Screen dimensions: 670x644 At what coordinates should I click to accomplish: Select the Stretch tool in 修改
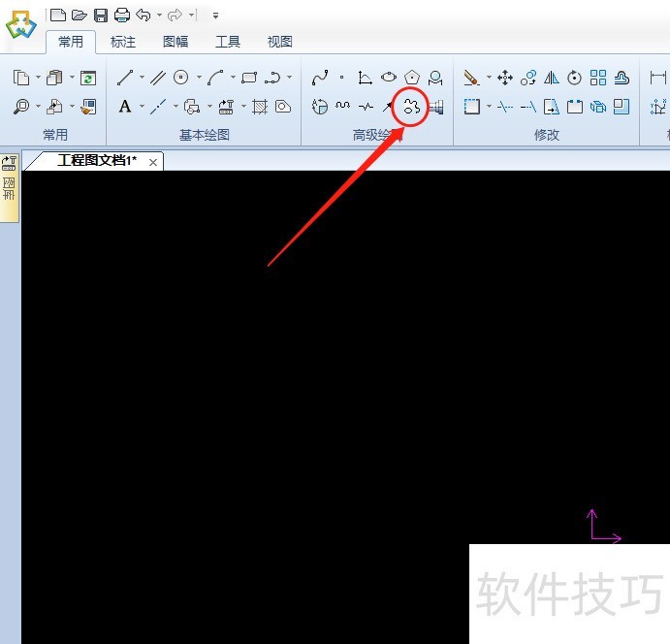552,107
